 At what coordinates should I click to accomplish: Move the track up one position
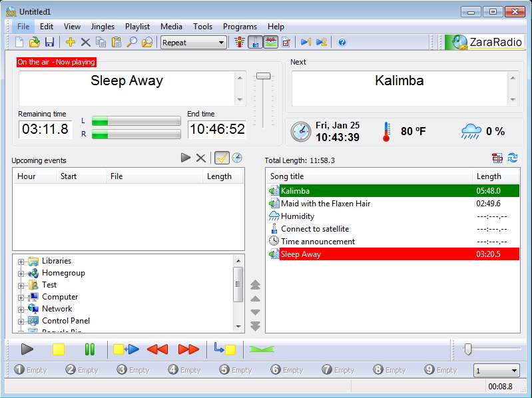pyautogui.click(x=255, y=299)
